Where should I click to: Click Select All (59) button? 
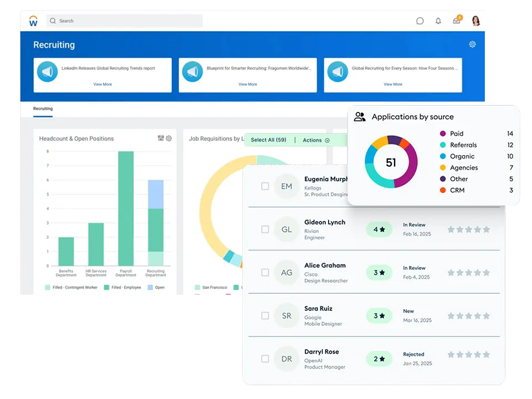click(x=268, y=140)
